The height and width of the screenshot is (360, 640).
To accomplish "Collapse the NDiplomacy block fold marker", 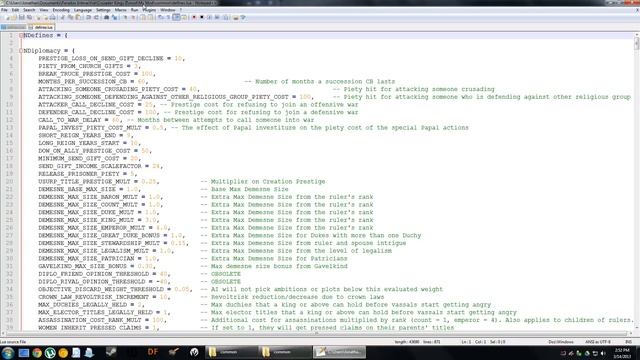I will point(21,51).
